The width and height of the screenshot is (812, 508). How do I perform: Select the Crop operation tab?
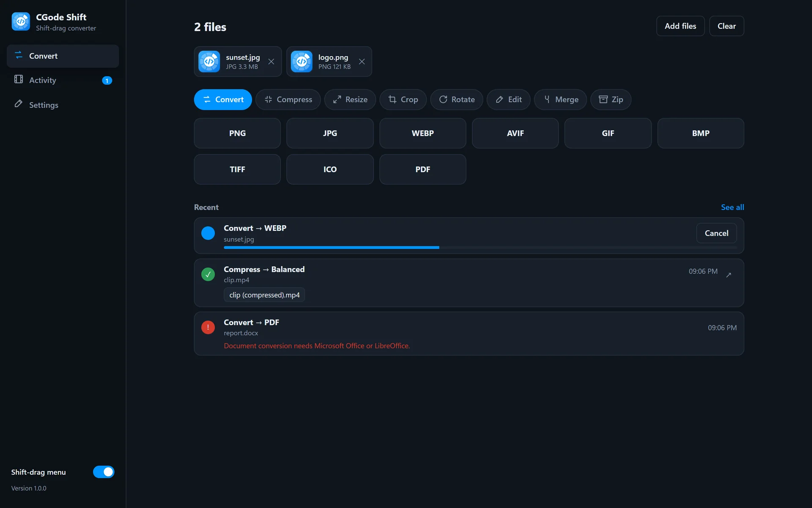[403, 99]
